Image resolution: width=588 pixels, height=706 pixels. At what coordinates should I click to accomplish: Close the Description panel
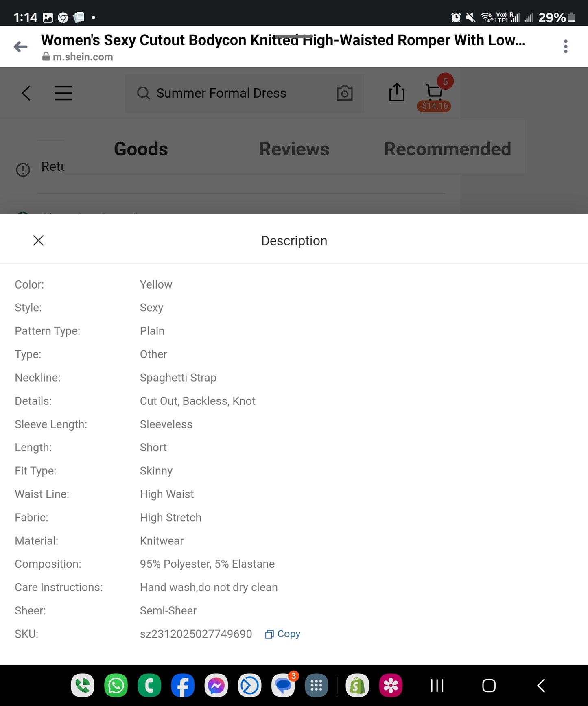tap(38, 240)
